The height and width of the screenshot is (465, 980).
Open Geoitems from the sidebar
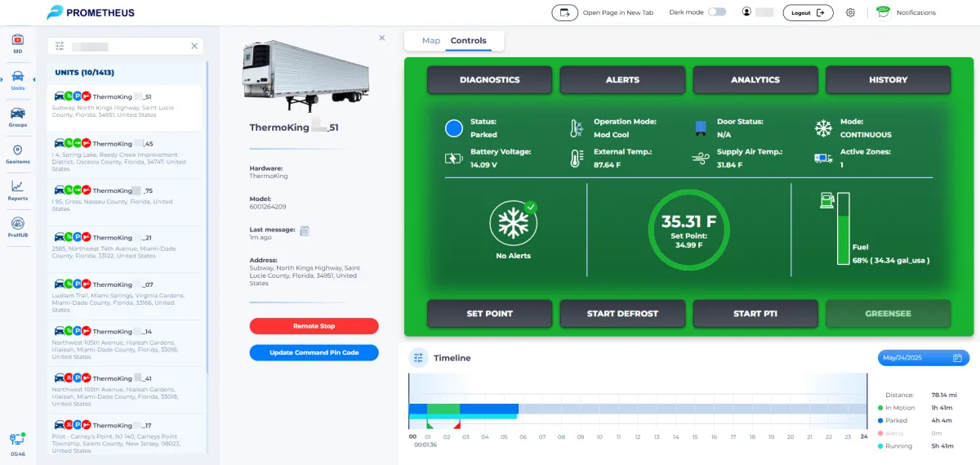coord(17,154)
